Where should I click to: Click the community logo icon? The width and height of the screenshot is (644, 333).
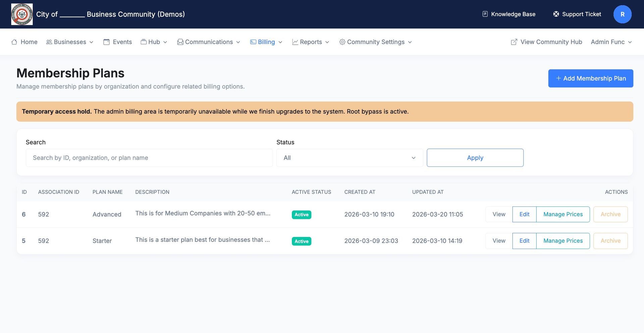coord(22,14)
